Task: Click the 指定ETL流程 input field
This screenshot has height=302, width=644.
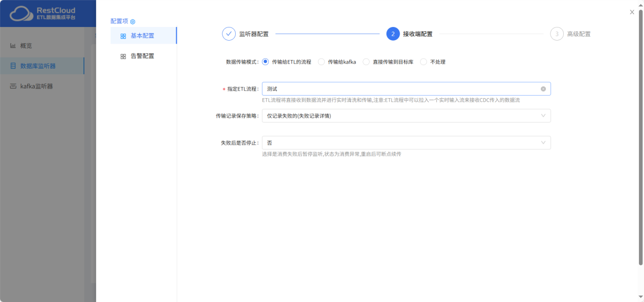Action: click(406, 89)
